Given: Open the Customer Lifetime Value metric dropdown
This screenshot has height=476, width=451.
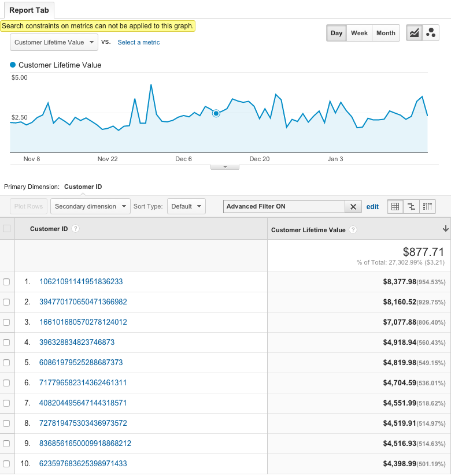Looking at the screenshot, I should click(54, 42).
